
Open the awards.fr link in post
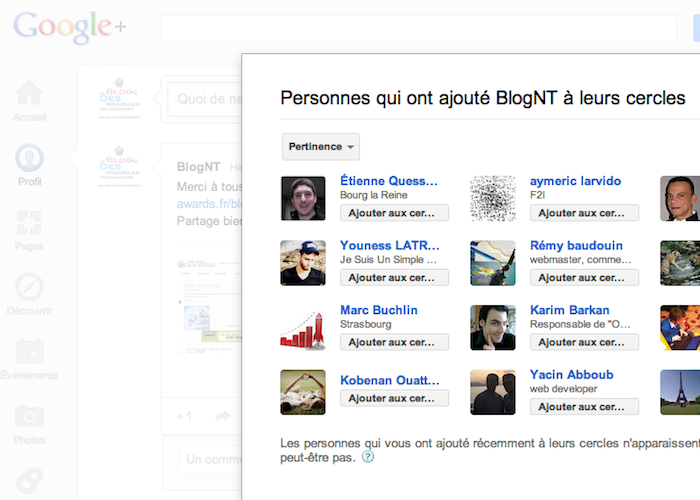coord(209,204)
